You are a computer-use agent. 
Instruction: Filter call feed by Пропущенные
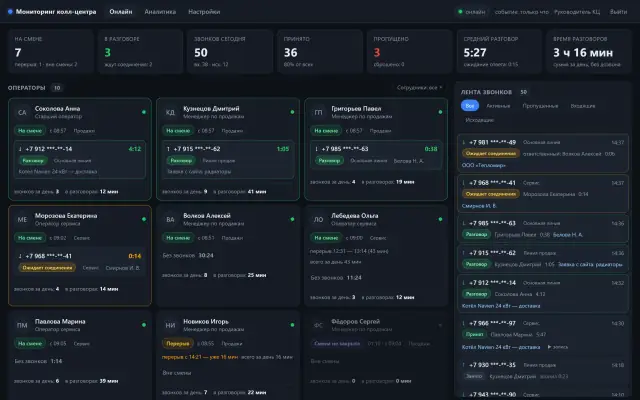click(540, 106)
